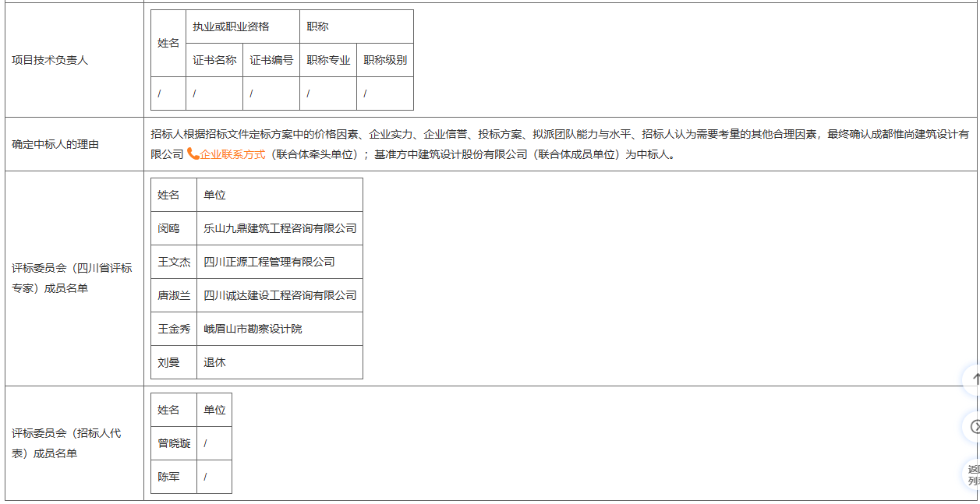Select the representative name 曾晓璇
Viewport: 980px width, 504px height.
click(174, 443)
